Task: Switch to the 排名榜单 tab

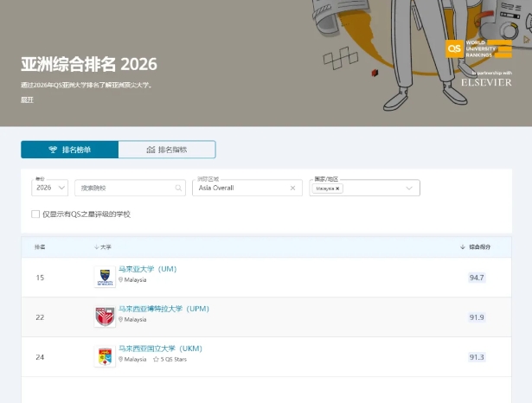Action: pos(69,150)
